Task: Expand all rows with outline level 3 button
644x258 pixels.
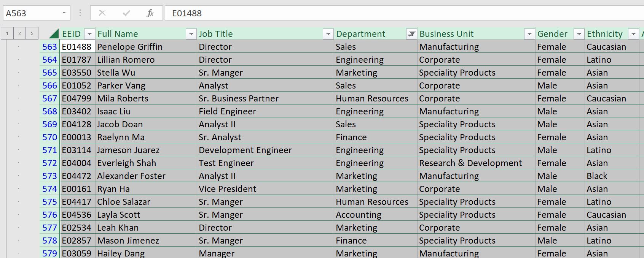Action: tap(32, 33)
